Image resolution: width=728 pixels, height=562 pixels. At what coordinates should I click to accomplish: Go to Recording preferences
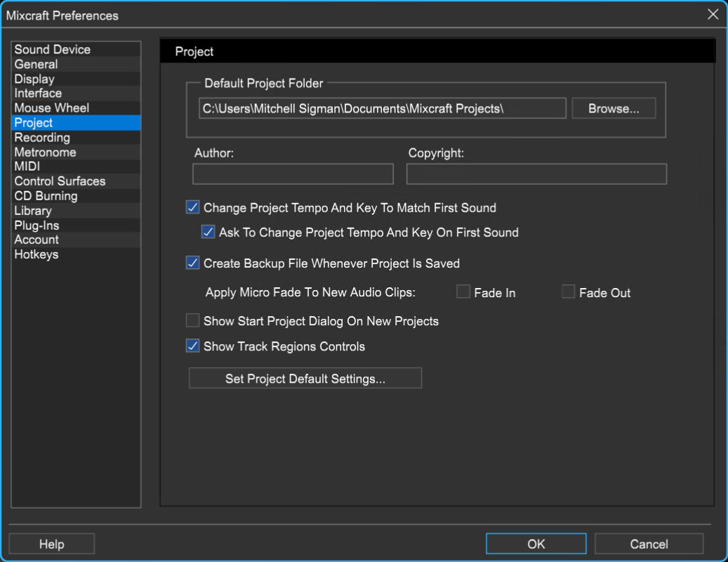[x=76, y=138]
